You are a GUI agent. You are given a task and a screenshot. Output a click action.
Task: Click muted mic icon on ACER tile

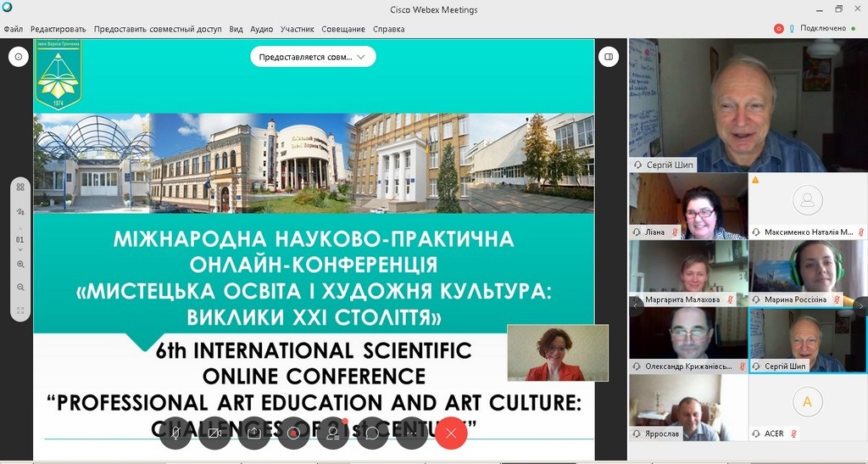793,433
